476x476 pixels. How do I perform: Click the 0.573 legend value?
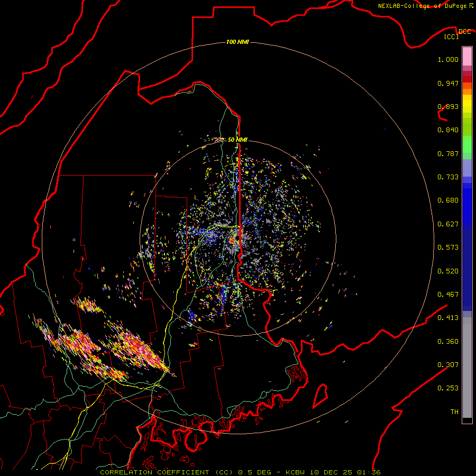(448, 248)
